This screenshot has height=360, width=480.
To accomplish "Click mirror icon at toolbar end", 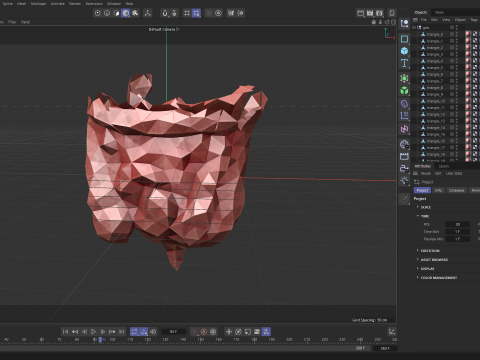I will point(240,13).
